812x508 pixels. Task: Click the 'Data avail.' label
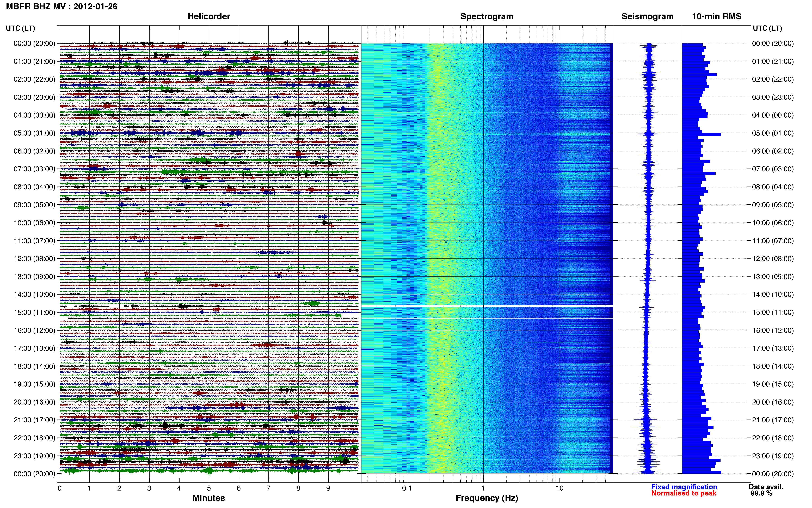pyautogui.click(x=766, y=487)
